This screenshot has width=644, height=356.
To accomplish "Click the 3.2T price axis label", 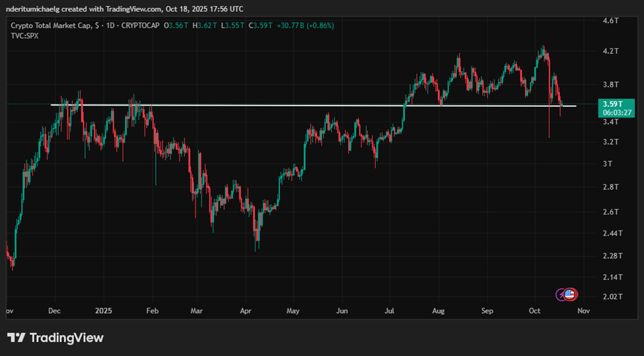I will pos(611,142).
